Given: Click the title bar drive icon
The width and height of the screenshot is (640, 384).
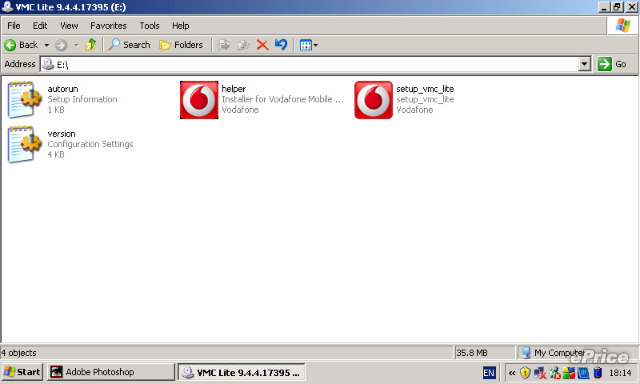Looking at the screenshot, I should click(x=7, y=7).
